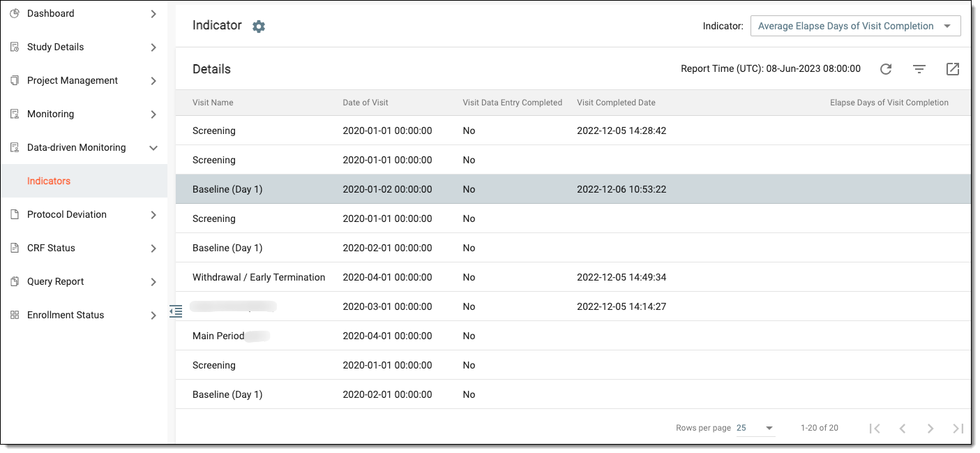Select Monitoring in sidebar
This screenshot has width=980, height=453.
[84, 114]
